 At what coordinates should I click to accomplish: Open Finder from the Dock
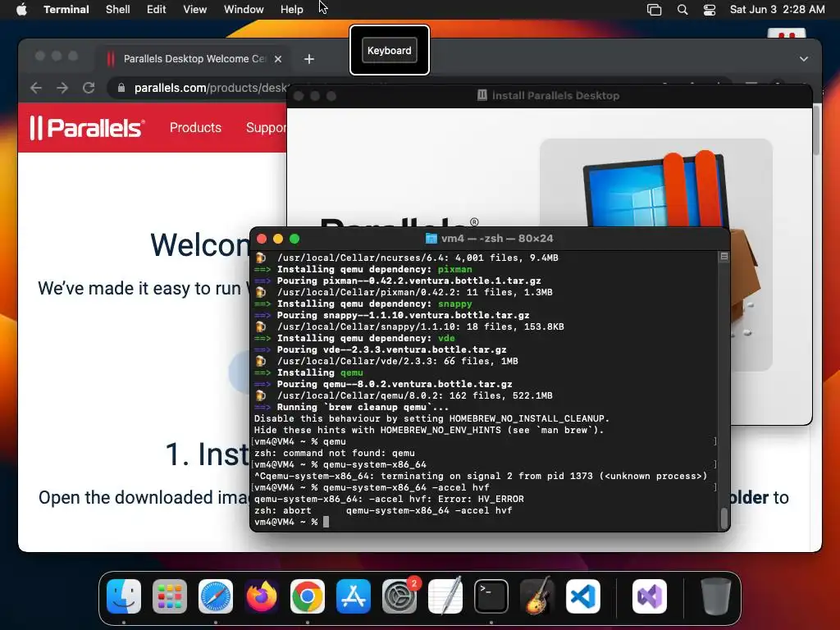tap(124, 596)
